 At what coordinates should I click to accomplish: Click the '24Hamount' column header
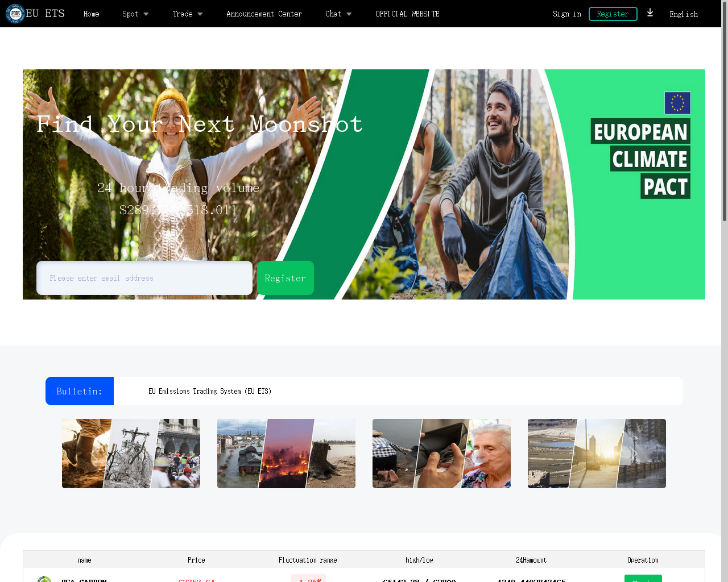(531, 560)
